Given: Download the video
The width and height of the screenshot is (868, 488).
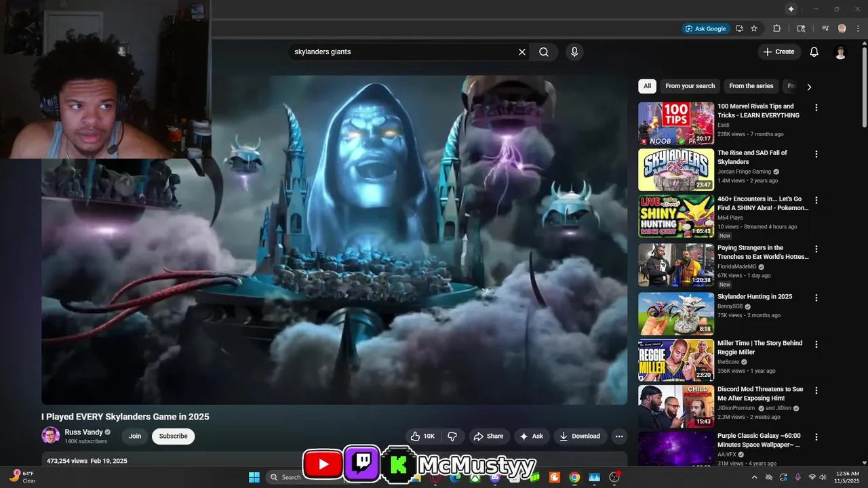Looking at the screenshot, I should [580, 436].
